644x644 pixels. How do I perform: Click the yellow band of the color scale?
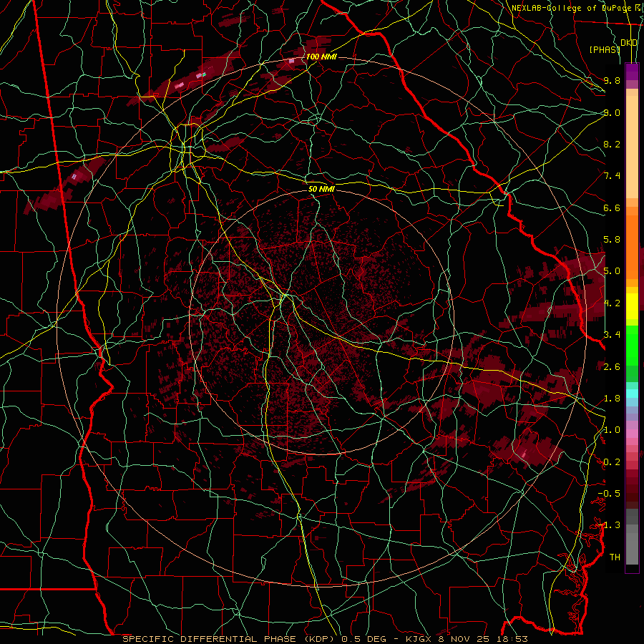pyautogui.click(x=632, y=306)
